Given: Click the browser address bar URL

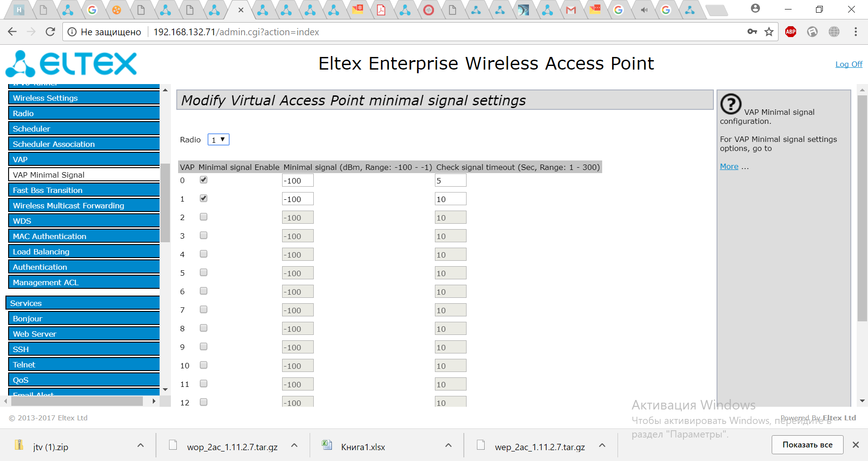Looking at the screenshot, I should click(x=236, y=32).
